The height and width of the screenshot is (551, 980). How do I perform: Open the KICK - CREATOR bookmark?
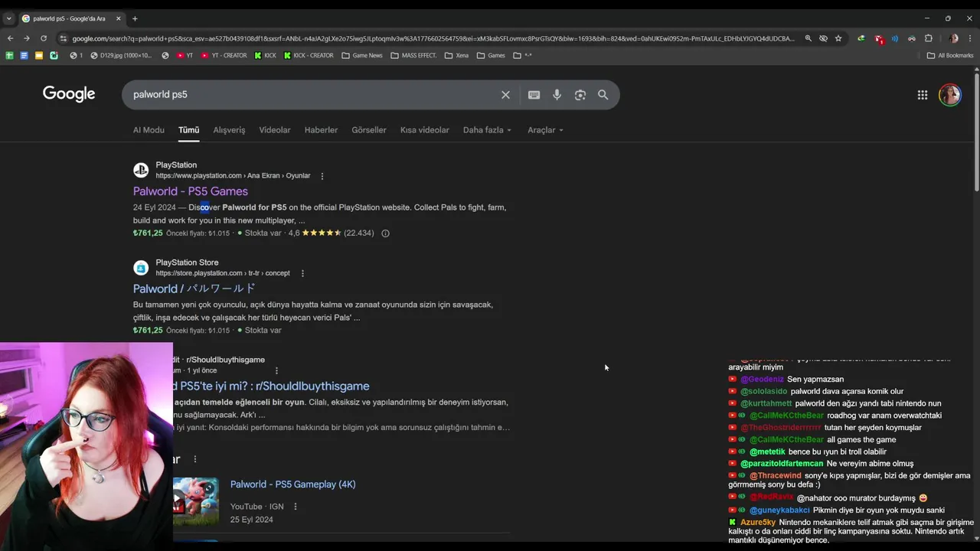(309, 55)
